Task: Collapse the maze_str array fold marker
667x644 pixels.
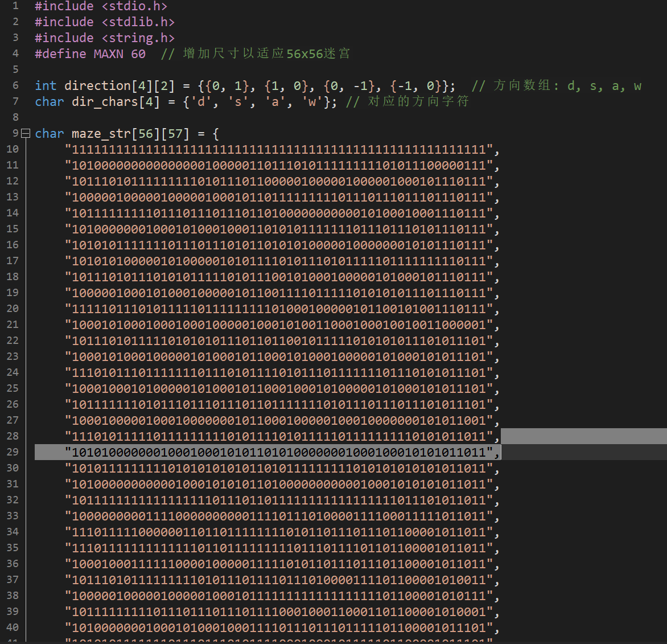Action: [x=25, y=133]
